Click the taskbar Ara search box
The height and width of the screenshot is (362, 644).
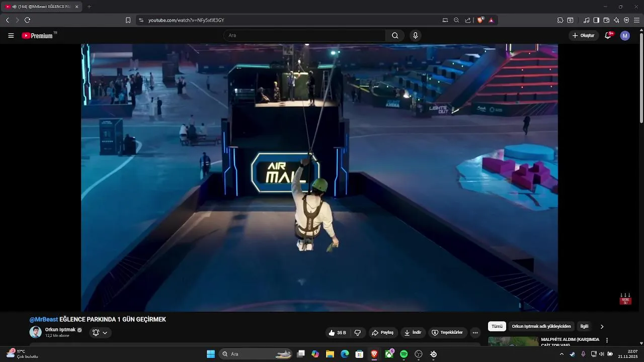[257, 354]
